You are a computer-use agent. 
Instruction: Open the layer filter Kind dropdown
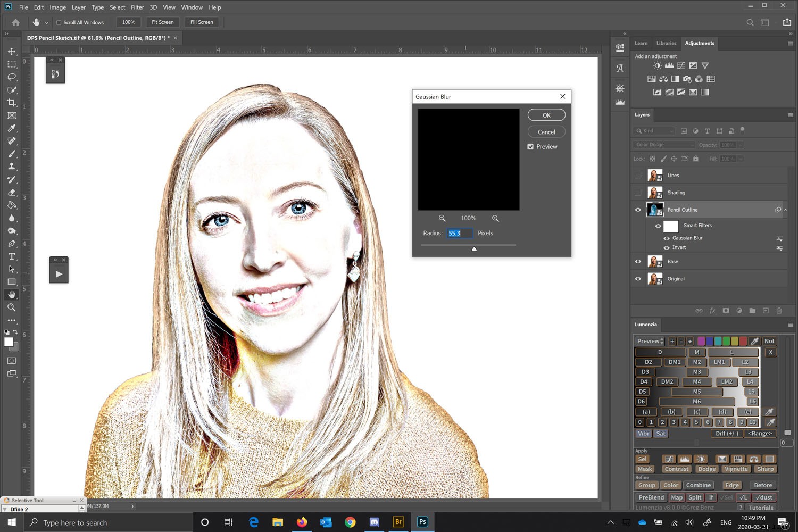click(x=654, y=131)
